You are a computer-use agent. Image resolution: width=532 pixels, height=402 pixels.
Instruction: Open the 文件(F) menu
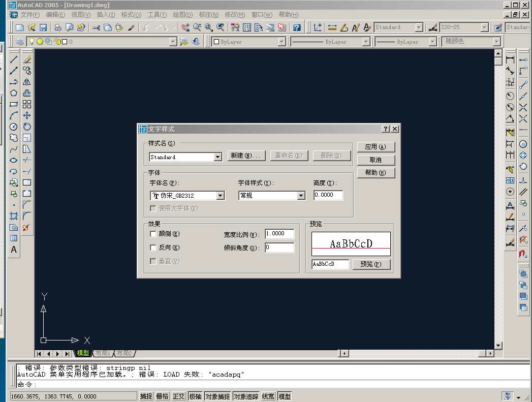[30, 15]
